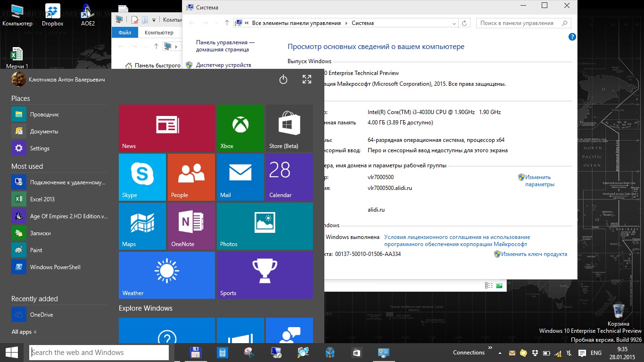
Task: Click the muted volume tray icon
Action: [570, 353]
